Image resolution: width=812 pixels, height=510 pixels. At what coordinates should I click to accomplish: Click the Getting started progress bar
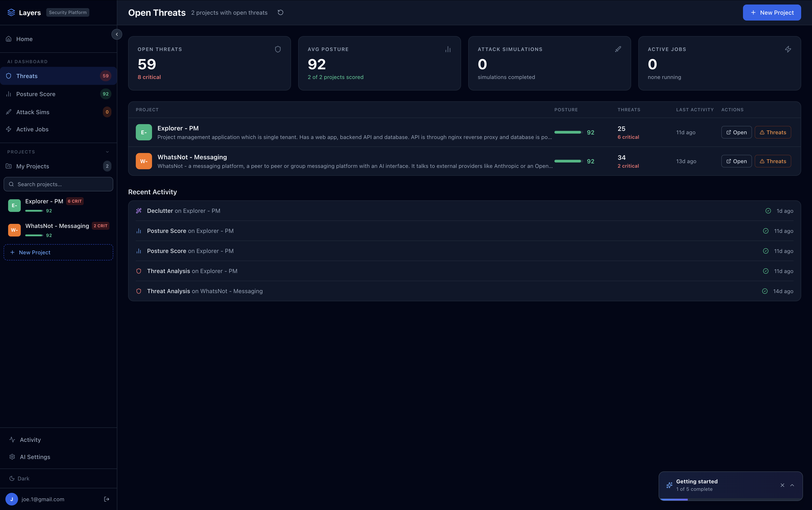click(731, 500)
